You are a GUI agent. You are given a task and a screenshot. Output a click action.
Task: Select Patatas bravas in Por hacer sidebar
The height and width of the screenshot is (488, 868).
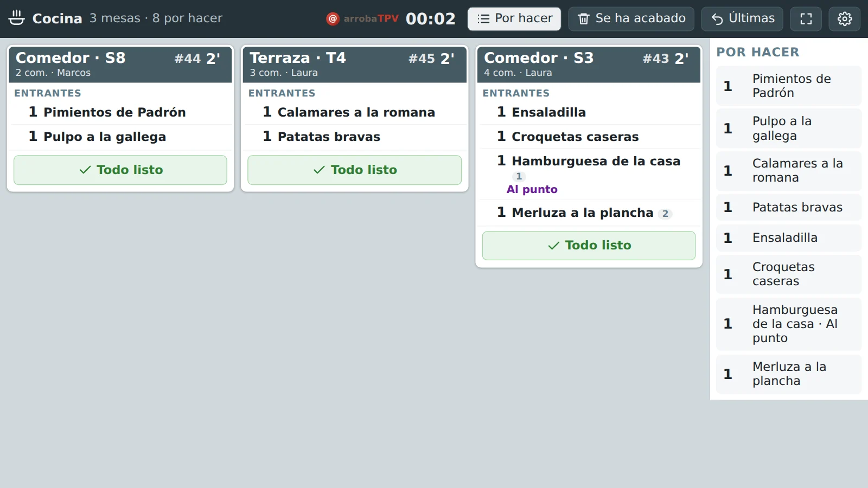[789, 207]
